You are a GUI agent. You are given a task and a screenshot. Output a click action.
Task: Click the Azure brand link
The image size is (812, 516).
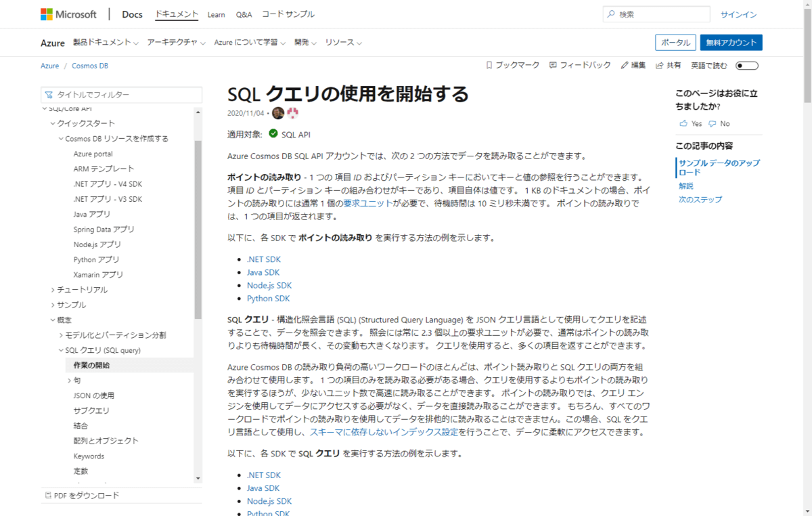pos(53,43)
